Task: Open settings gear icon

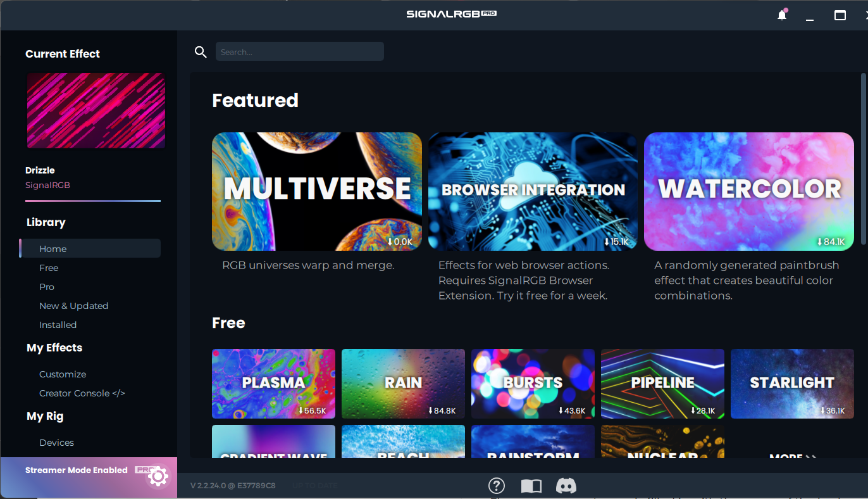Action: coord(158,476)
